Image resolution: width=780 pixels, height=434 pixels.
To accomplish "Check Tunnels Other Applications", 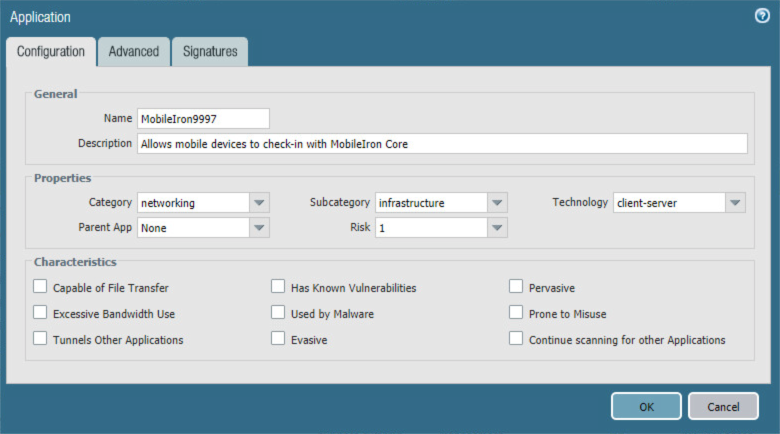I will click(40, 338).
